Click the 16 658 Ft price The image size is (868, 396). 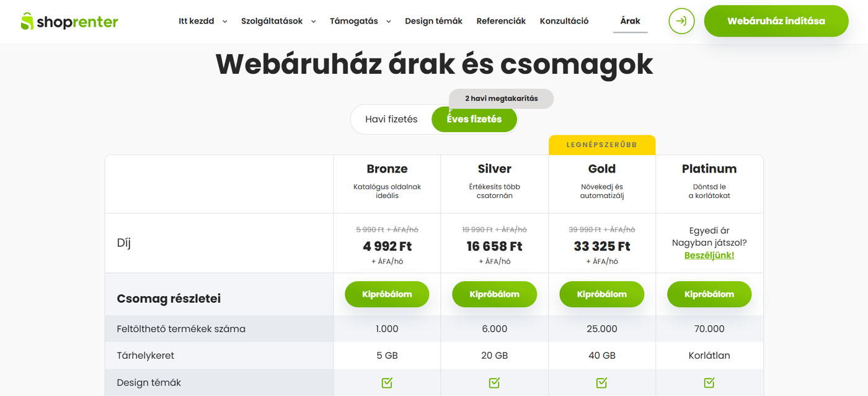494,246
